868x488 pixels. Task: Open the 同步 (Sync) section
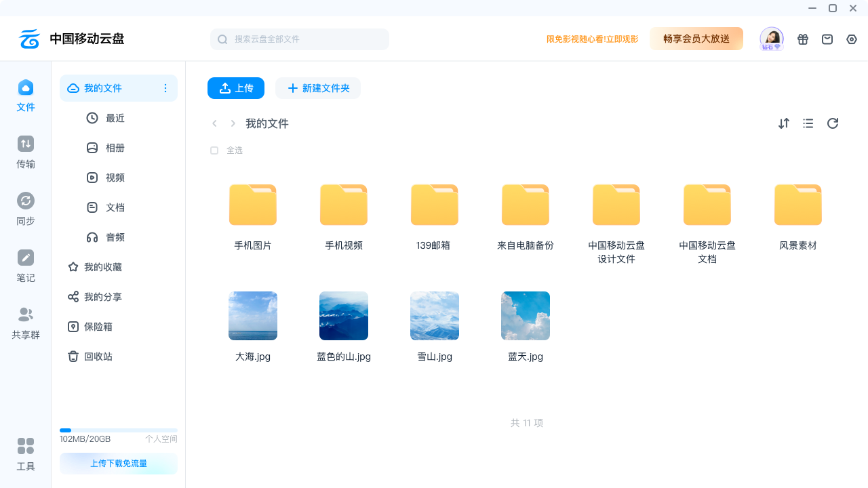(x=26, y=209)
